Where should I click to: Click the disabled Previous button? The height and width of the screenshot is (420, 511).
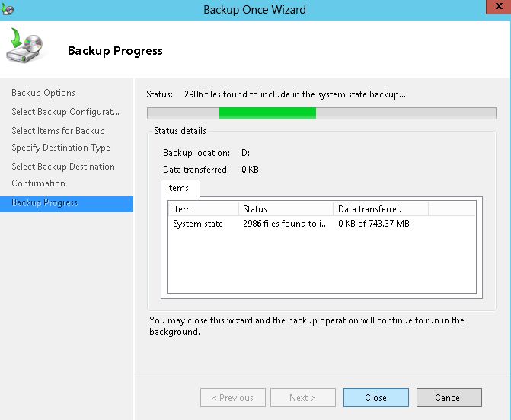(233, 397)
